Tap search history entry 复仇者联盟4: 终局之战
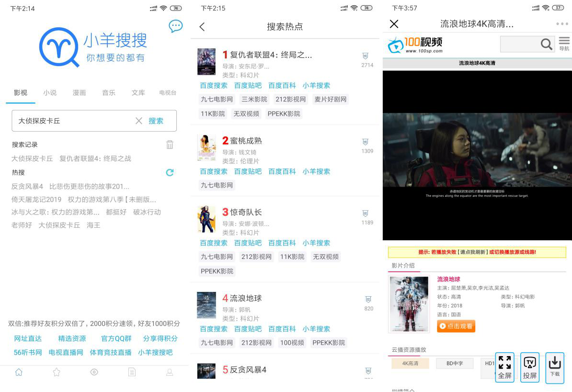 coord(95,158)
